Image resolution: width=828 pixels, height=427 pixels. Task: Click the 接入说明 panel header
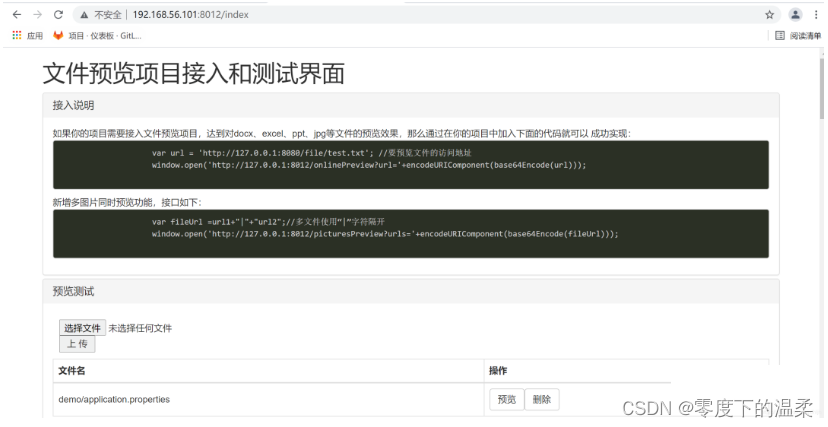411,106
